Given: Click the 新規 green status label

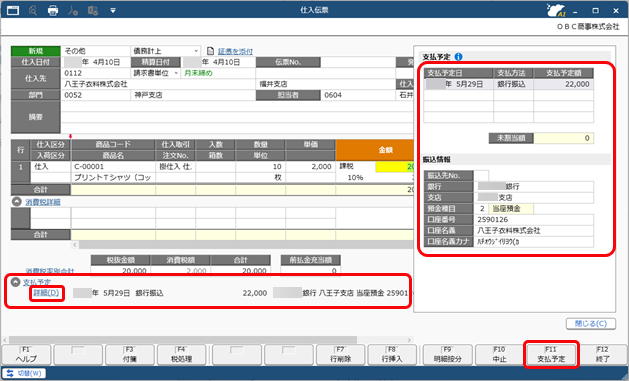Looking at the screenshot, I should click(36, 51).
